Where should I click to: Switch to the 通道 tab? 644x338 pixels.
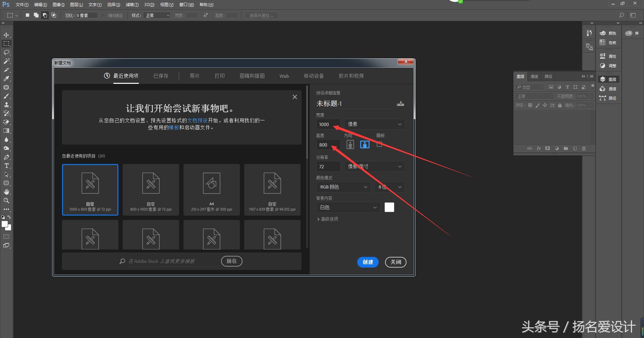coord(534,76)
